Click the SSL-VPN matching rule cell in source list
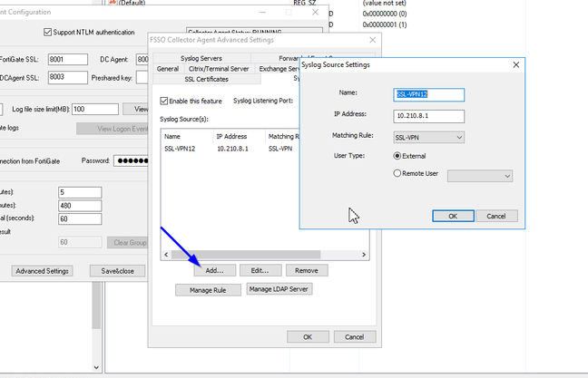 [x=280, y=149]
